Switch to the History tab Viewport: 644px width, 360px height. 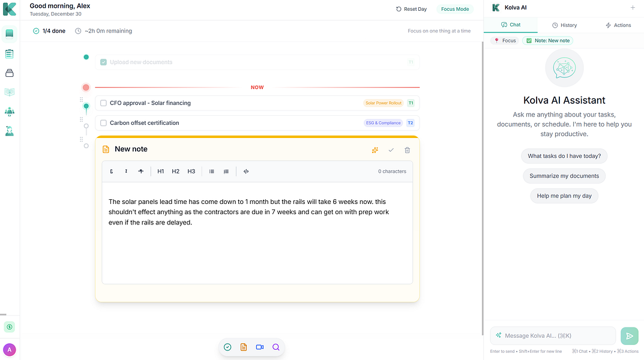coord(564,25)
